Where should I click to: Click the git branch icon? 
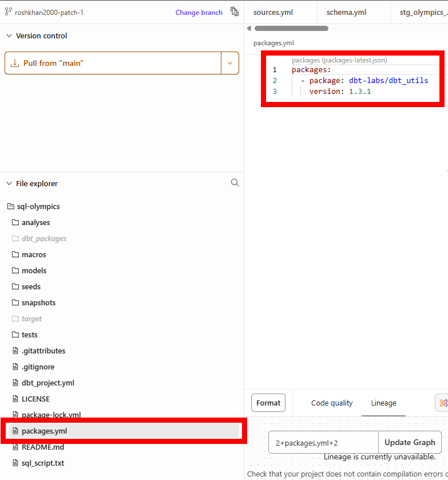click(9, 12)
